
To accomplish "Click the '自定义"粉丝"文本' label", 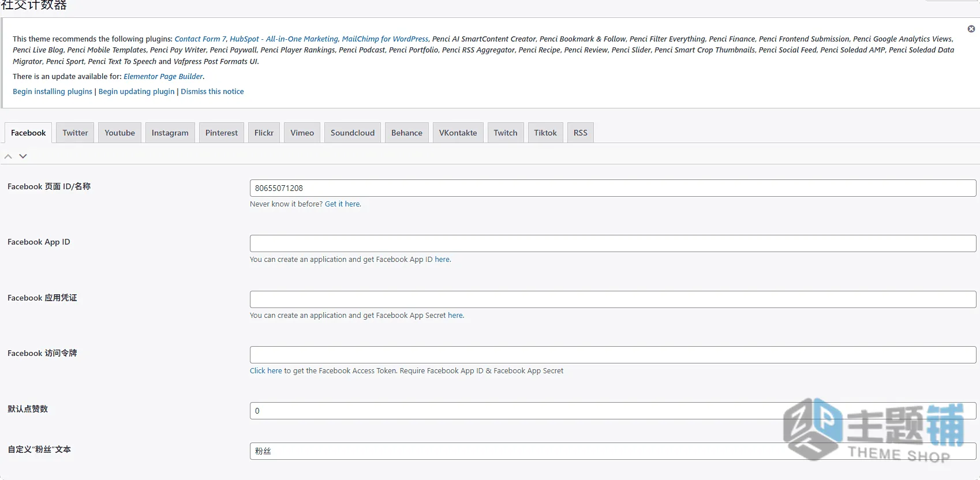I will [x=39, y=449].
